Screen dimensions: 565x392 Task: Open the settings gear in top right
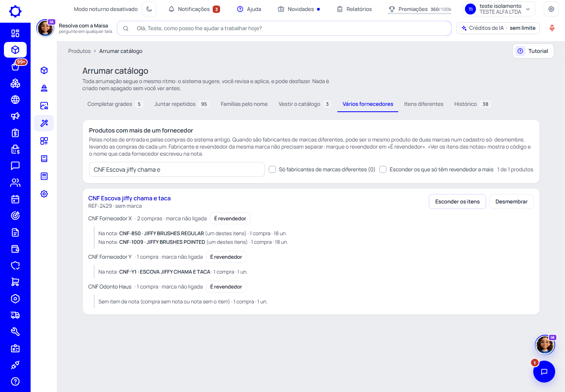[551, 9]
